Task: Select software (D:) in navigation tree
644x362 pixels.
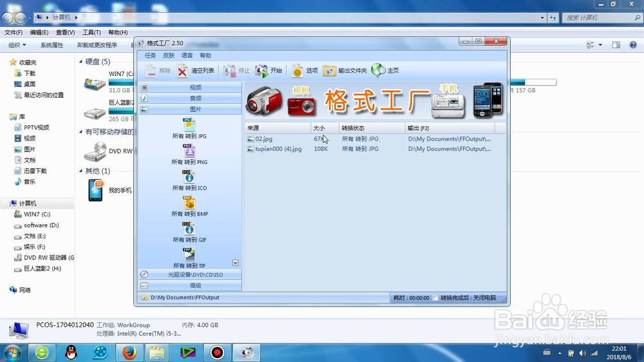Action: click(x=41, y=225)
